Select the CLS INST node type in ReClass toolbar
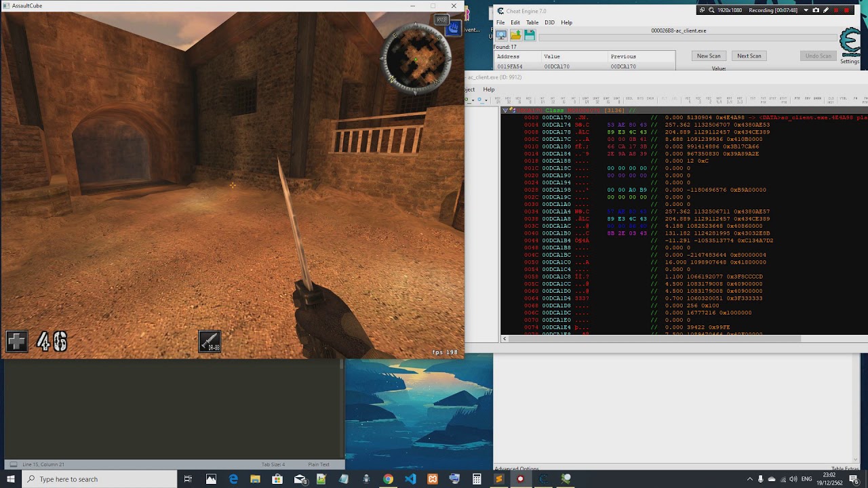Screen dimensions: 868x488 click(831, 100)
